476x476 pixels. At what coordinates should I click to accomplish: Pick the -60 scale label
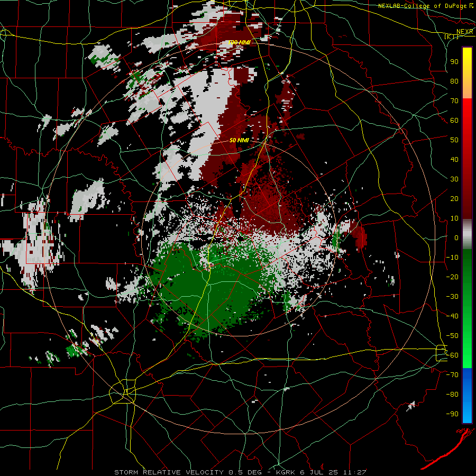click(x=452, y=355)
